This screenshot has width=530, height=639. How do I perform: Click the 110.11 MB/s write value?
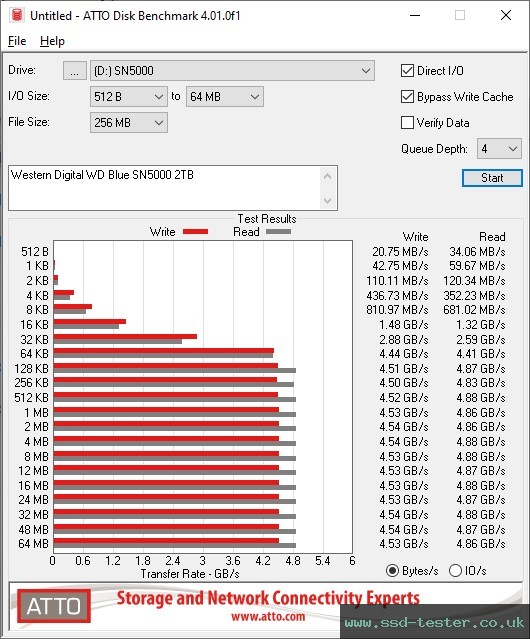pyautogui.click(x=397, y=281)
